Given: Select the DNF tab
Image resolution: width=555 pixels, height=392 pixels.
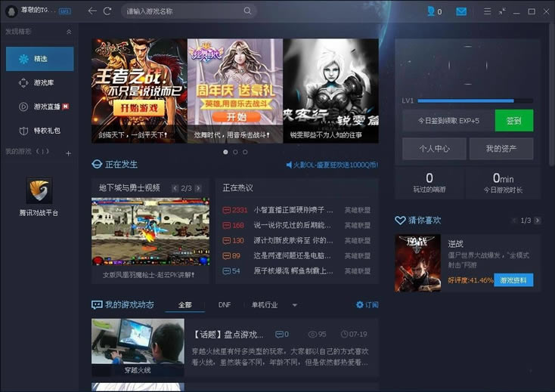Looking at the screenshot, I should (x=225, y=304).
